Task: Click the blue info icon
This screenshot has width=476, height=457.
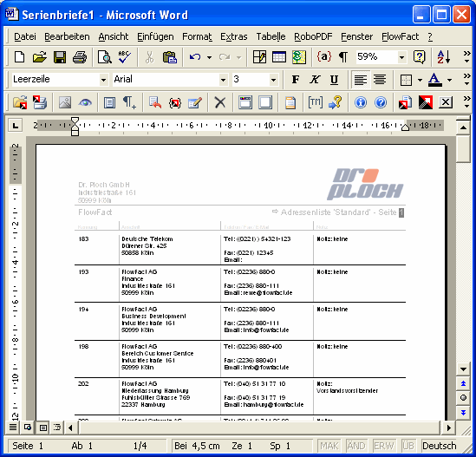Action: click(x=361, y=102)
